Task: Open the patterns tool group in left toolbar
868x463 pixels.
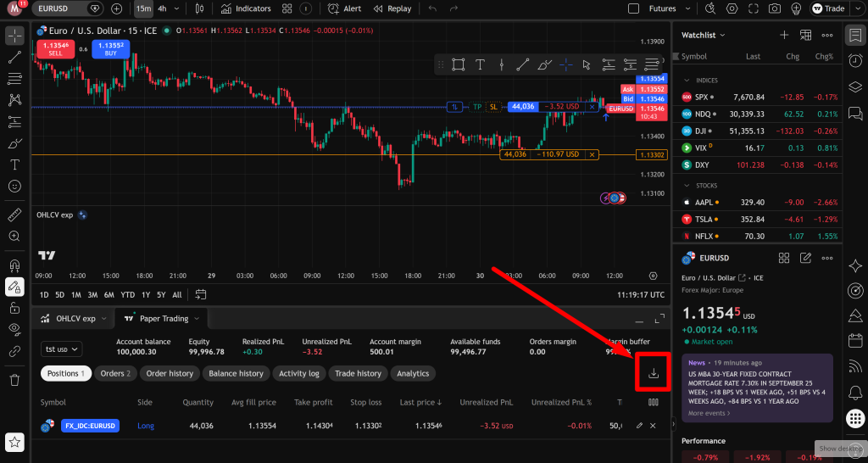Action: click(x=15, y=100)
